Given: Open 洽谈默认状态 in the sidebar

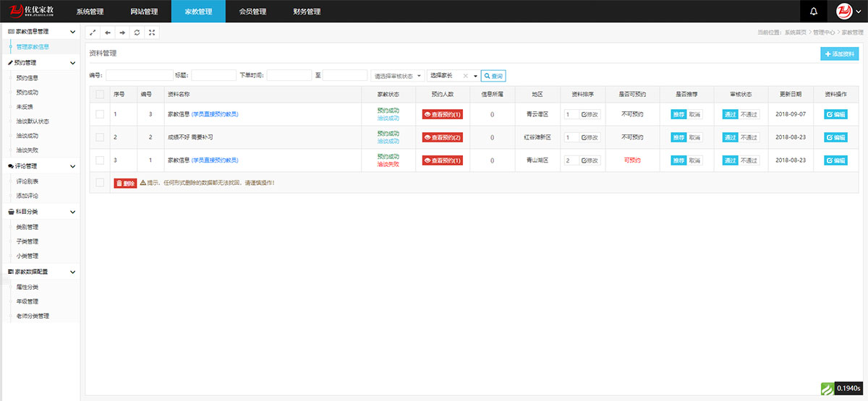Looking at the screenshot, I should click(33, 121).
